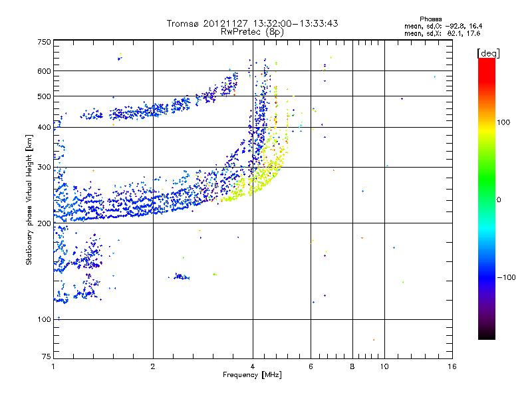Click the colorbar tick label '100'

tap(503, 122)
